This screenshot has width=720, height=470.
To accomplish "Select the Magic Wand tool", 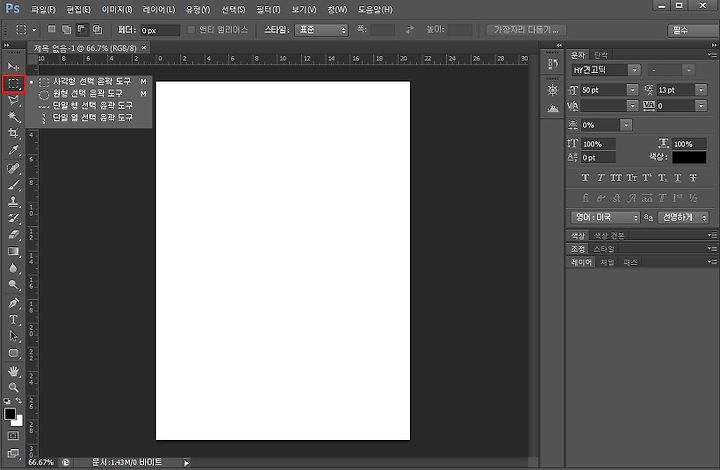I will (13, 117).
